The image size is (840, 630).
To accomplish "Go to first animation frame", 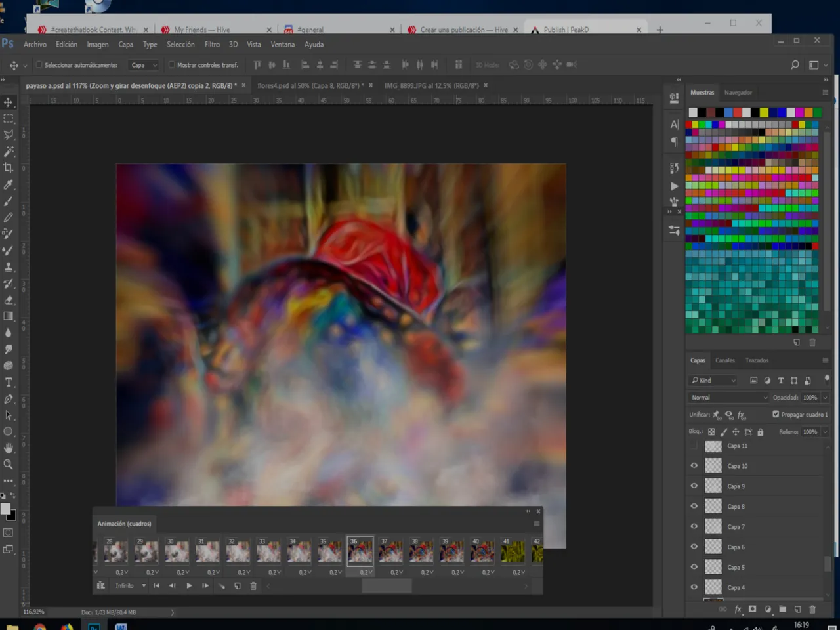I will (156, 586).
